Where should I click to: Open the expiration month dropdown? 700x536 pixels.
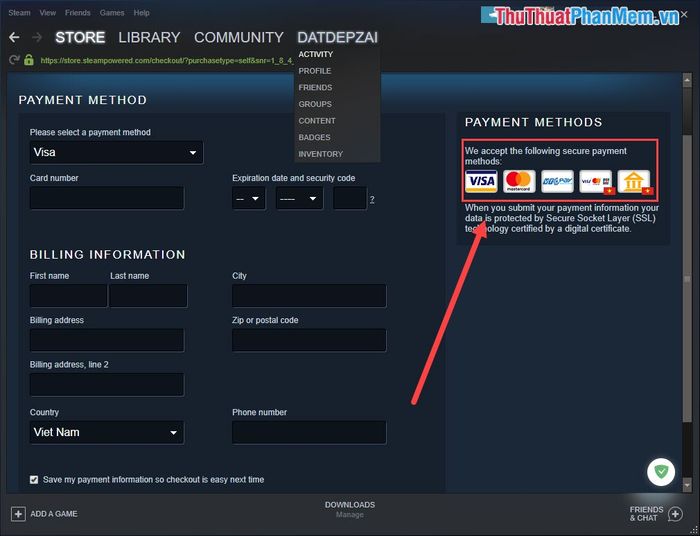[x=249, y=198]
